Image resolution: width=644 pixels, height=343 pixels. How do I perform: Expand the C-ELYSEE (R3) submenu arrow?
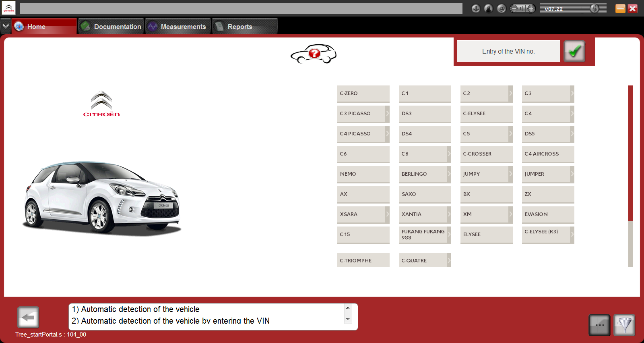pyautogui.click(x=572, y=235)
